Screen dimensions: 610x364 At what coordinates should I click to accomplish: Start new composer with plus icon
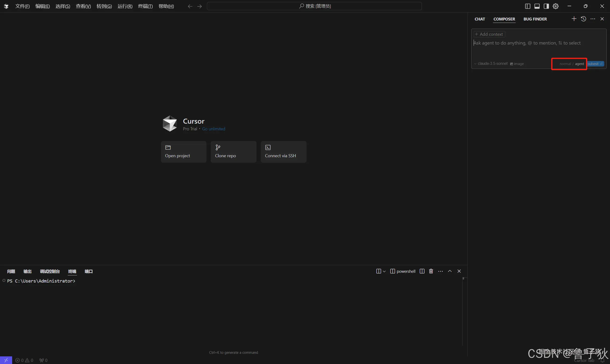[574, 19]
